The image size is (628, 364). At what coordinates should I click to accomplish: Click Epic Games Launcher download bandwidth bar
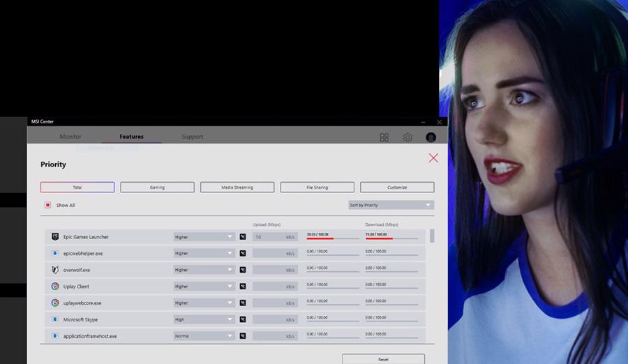point(391,238)
